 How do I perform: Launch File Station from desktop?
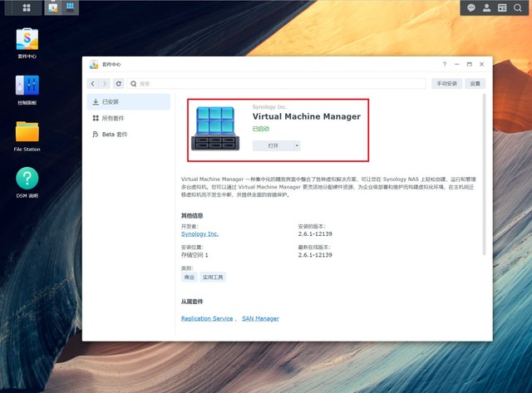tap(27, 136)
